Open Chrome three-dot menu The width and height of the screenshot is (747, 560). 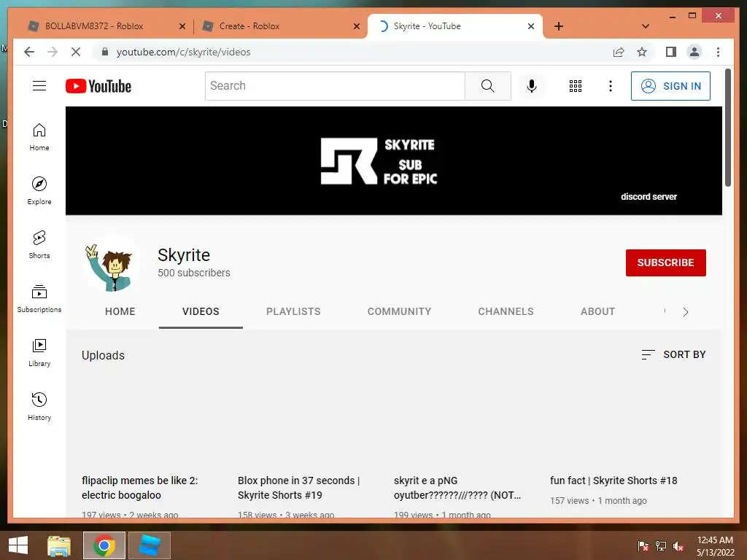[718, 52]
